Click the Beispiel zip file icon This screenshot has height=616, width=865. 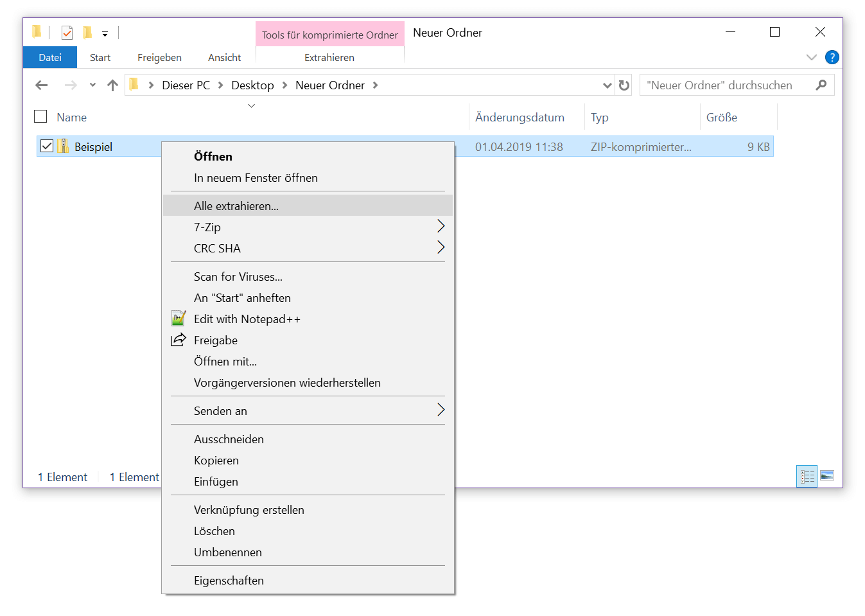pyautogui.click(x=63, y=146)
